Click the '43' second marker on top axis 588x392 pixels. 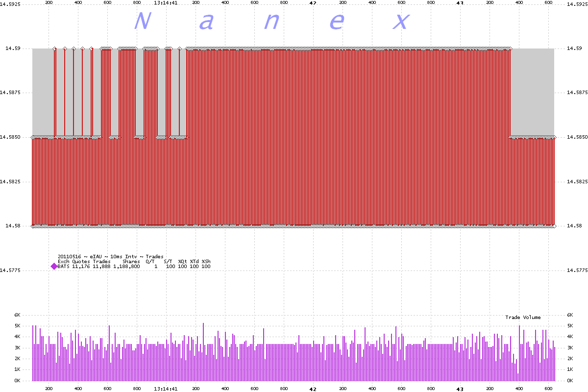coord(460,3)
